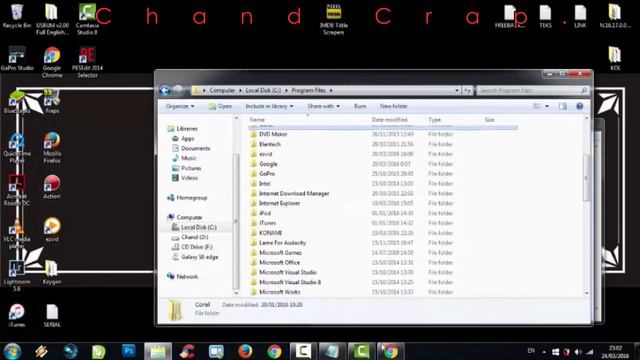Viewport: 640px width, 360px height.
Task: Open Action! desktop shortcut
Action: 52,187
